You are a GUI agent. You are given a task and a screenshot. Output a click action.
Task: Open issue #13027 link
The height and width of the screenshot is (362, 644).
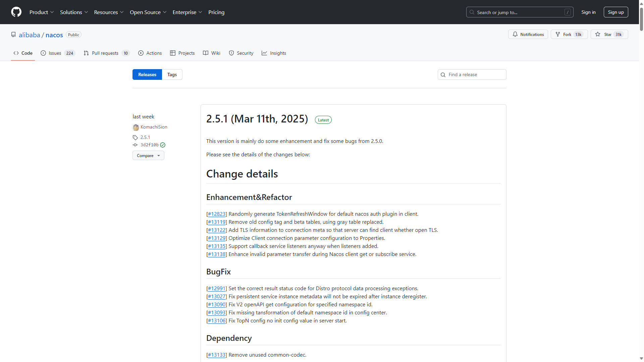[217, 297]
